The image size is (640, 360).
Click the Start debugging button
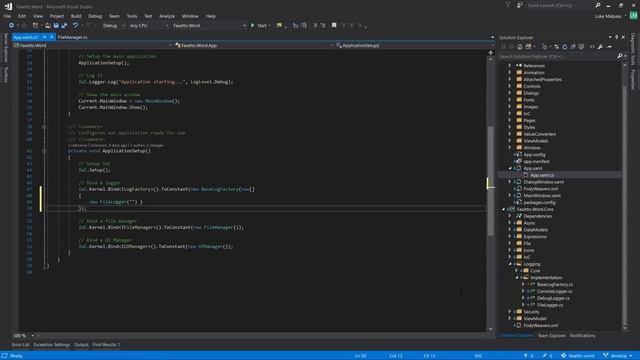point(260,26)
